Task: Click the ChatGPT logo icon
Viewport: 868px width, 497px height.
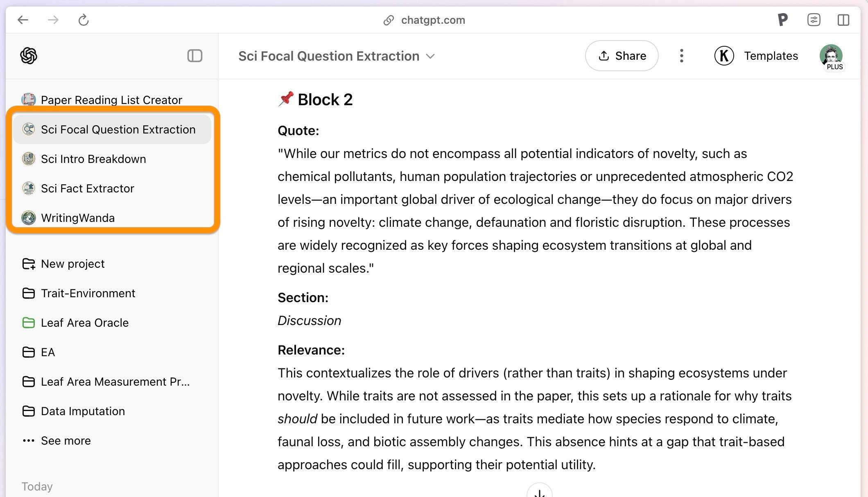Action: coord(29,56)
